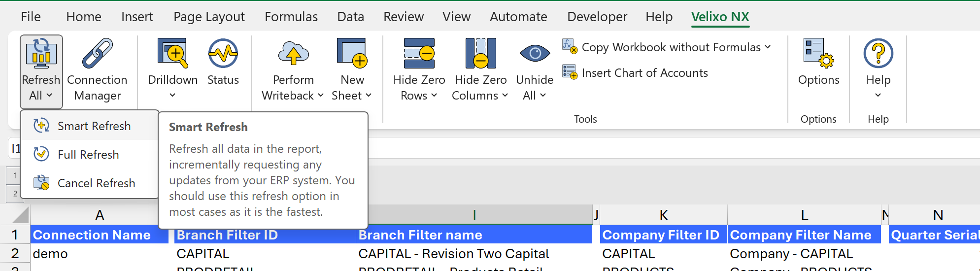
Task: Select row 1 header
Action: tap(15, 235)
